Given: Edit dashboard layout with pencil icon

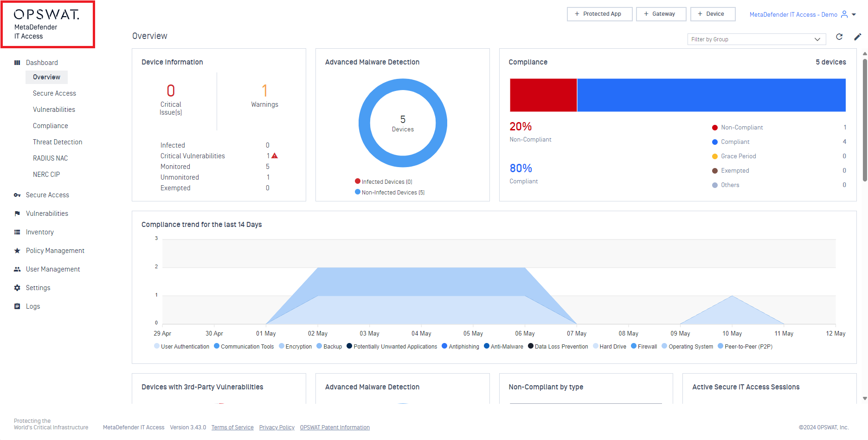Looking at the screenshot, I should [x=857, y=37].
